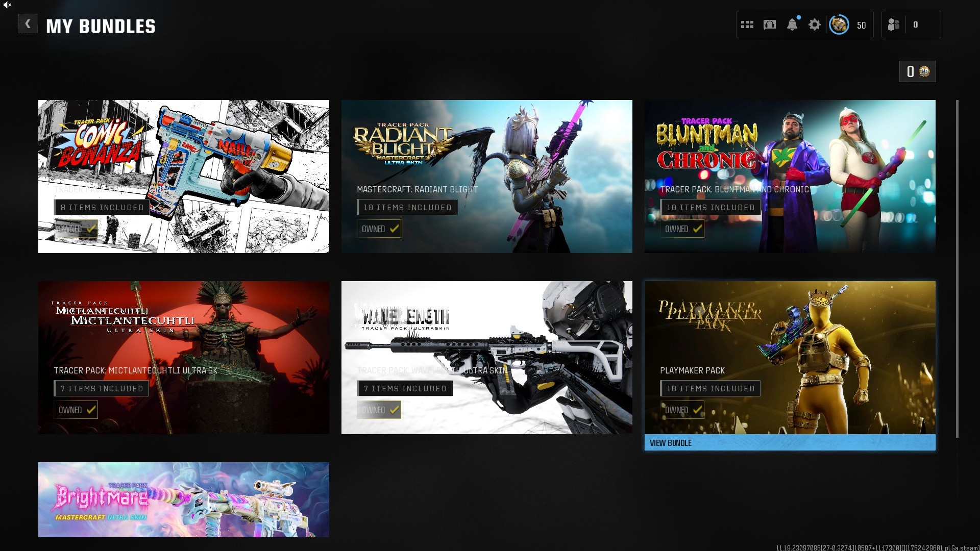Open the friends party icon
The height and width of the screenshot is (551, 980).
tap(893, 24)
